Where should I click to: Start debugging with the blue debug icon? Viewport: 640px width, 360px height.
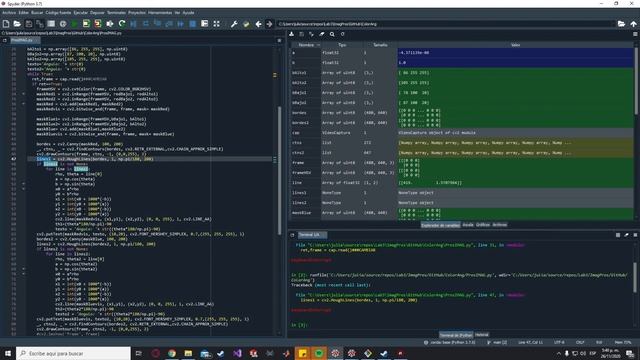click(133, 24)
